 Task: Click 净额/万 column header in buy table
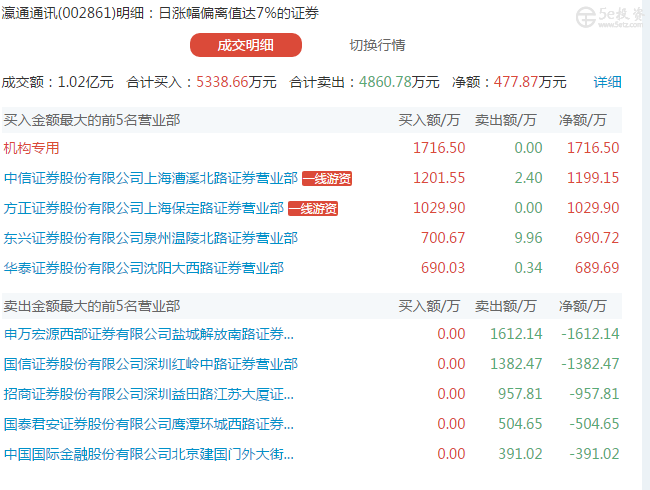click(x=582, y=120)
